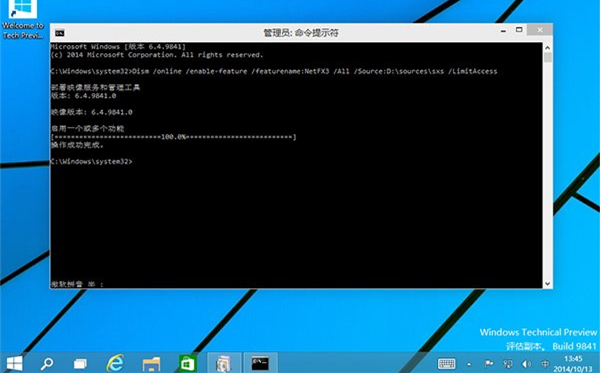Click the 微软拼音 IME status line
The width and height of the screenshot is (602, 373).
point(77,284)
